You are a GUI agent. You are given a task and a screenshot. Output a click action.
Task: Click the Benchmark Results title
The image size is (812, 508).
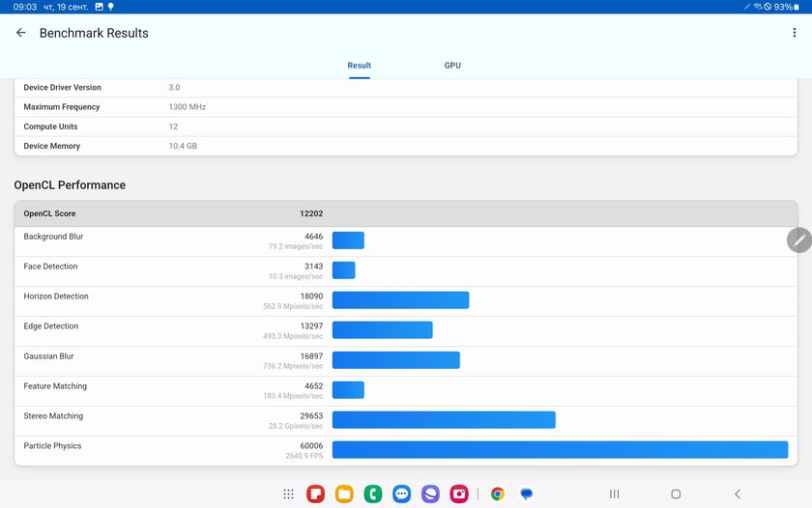94,33
